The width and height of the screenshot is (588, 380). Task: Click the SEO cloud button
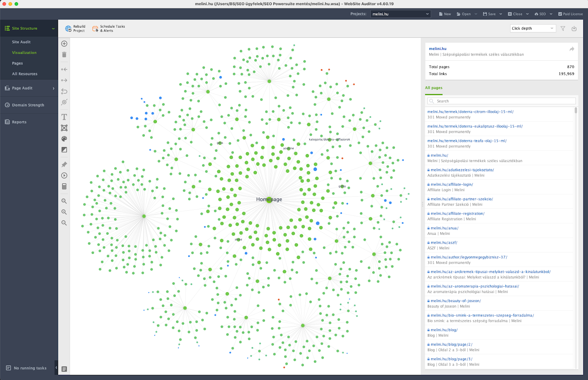click(540, 14)
